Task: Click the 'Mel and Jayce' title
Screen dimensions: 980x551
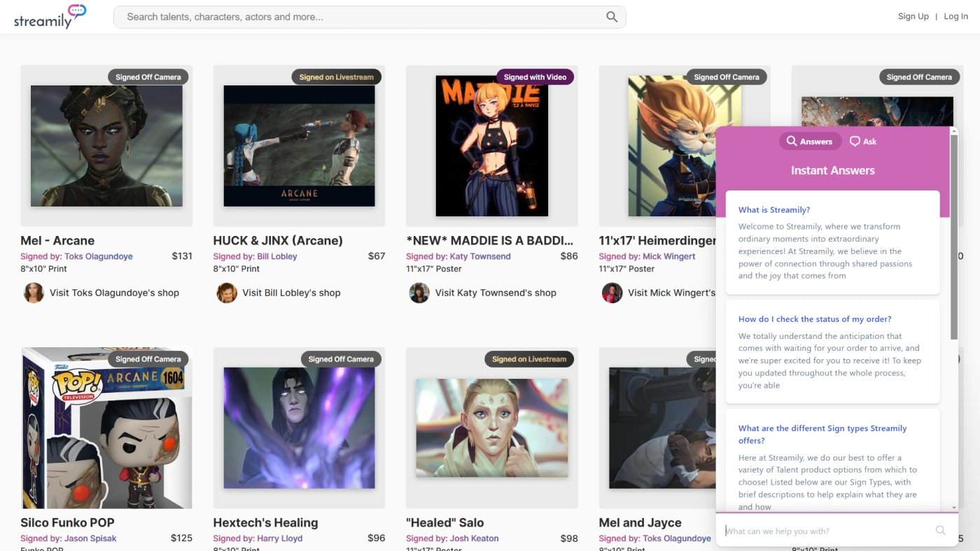Action: [x=640, y=522]
